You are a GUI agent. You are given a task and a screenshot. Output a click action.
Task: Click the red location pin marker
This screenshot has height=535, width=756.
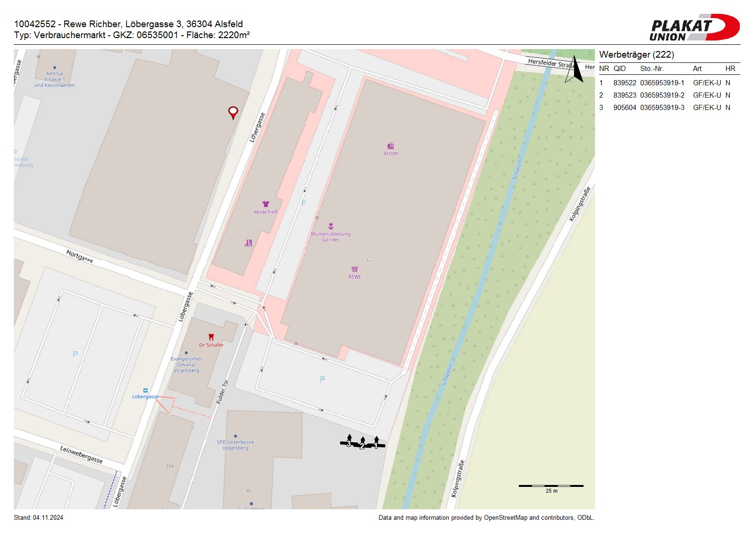pyautogui.click(x=233, y=112)
